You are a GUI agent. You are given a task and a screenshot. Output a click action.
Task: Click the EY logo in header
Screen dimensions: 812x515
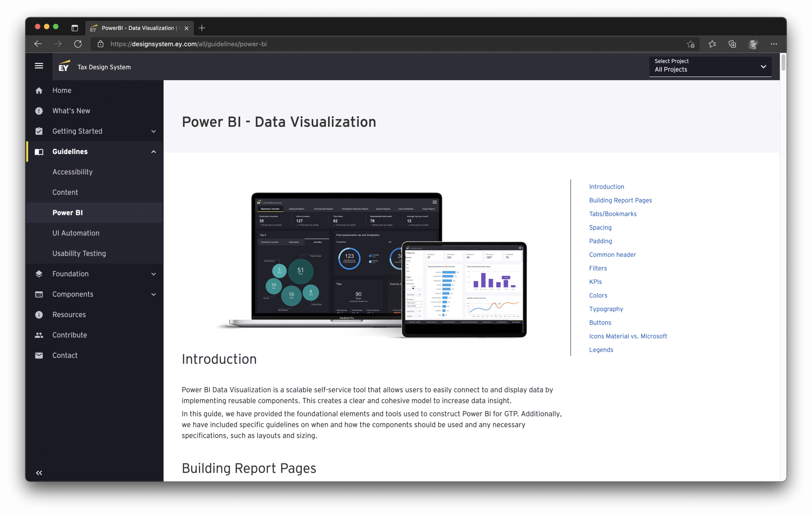[x=64, y=66]
